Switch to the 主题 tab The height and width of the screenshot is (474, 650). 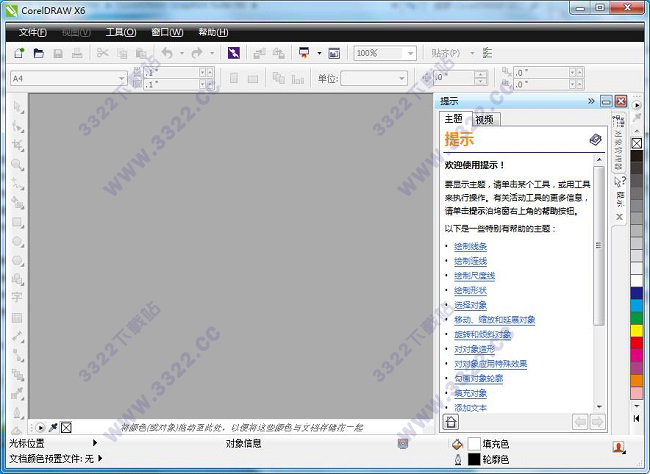tap(454, 119)
